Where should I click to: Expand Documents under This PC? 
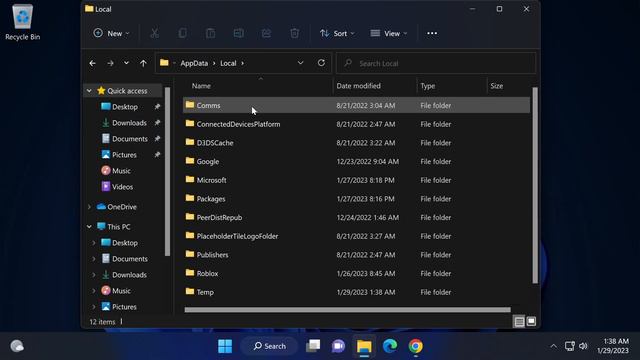(94, 259)
